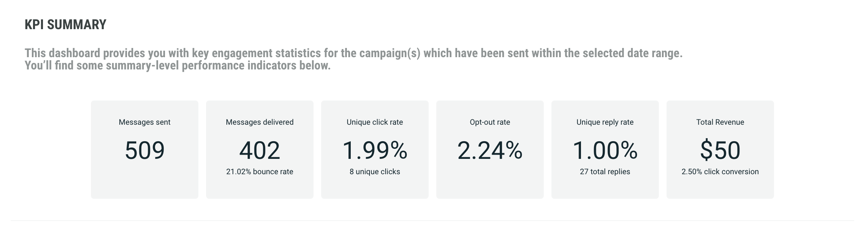868x231 pixels.
Task: Click the 2.50% click conversion text
Action: (720, 172)
